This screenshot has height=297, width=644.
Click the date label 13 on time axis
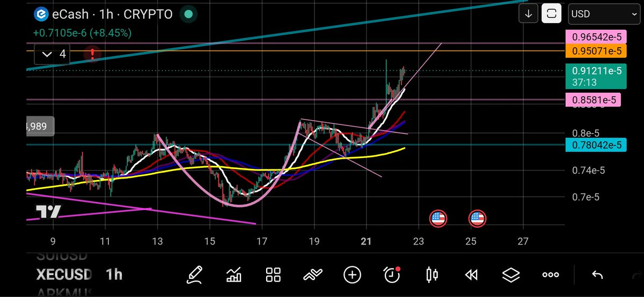pos(157,241)
